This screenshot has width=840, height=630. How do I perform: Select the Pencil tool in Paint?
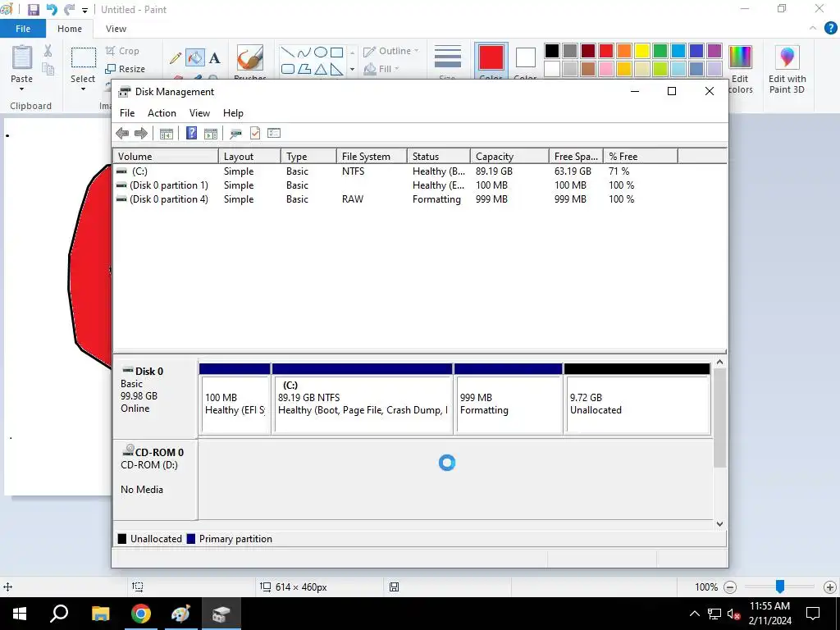point(176,58)
